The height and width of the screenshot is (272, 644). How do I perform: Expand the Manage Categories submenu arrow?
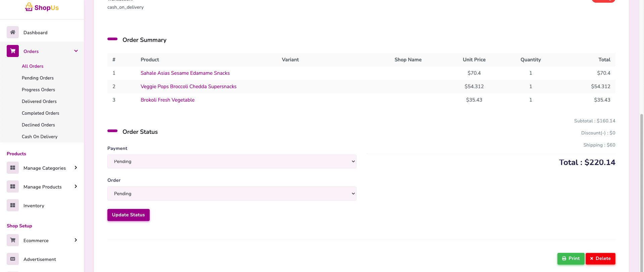coord(76,168)
